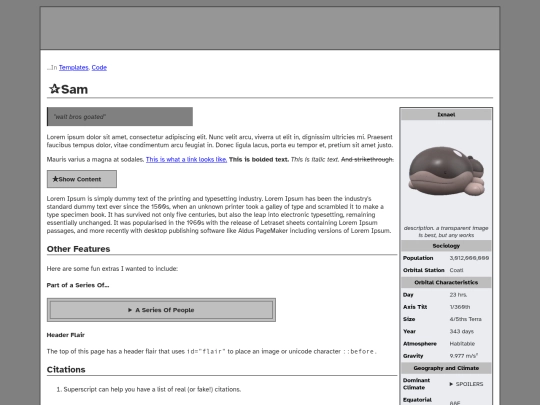
Task: Click the Superscript citation list item
Action: point(152,390)
